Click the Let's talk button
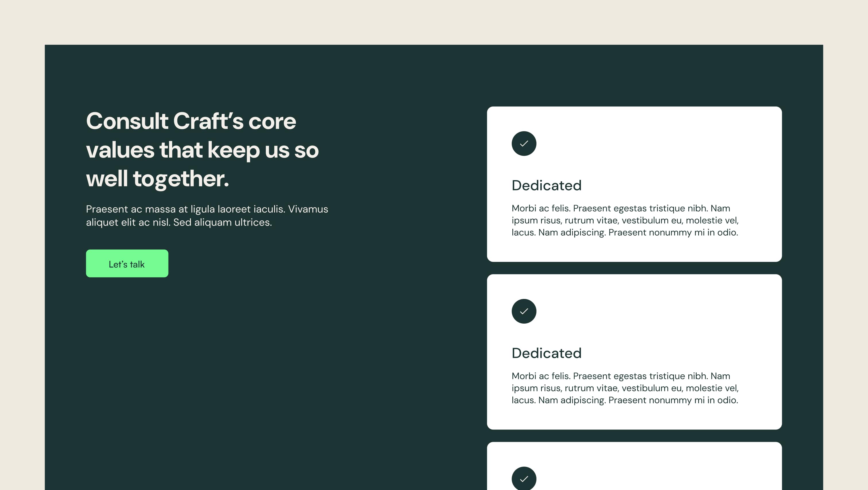This screenshot has height=490, width=868. coord(127,263)
